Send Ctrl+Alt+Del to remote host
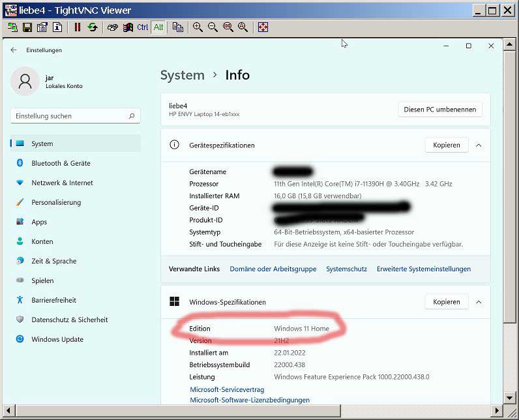 point(113,27)
